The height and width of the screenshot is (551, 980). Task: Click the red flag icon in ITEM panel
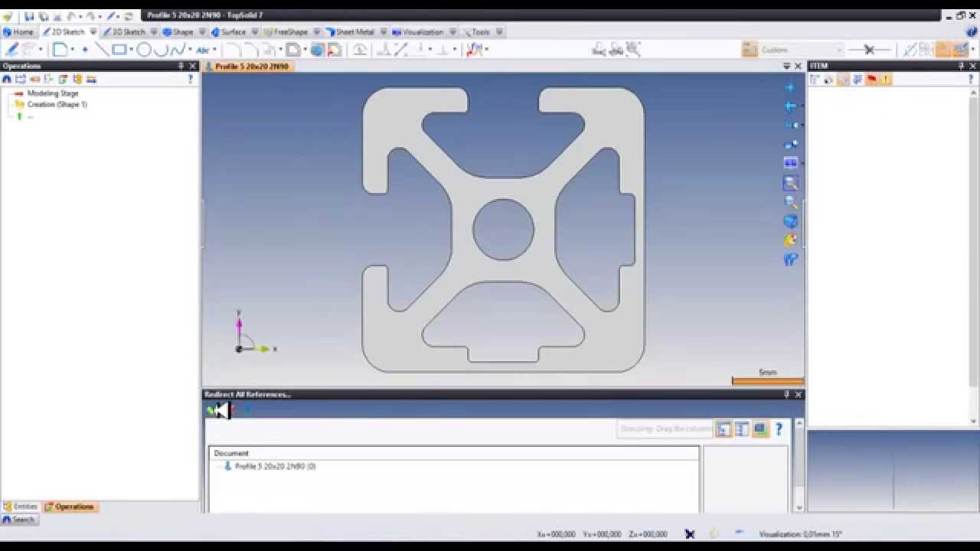coord(871,80)
